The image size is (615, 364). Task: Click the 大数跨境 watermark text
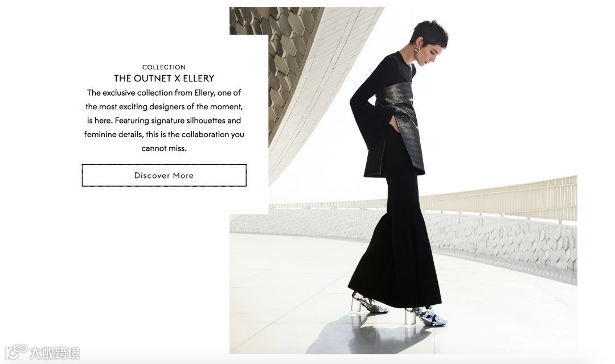[x=55, y=353]
